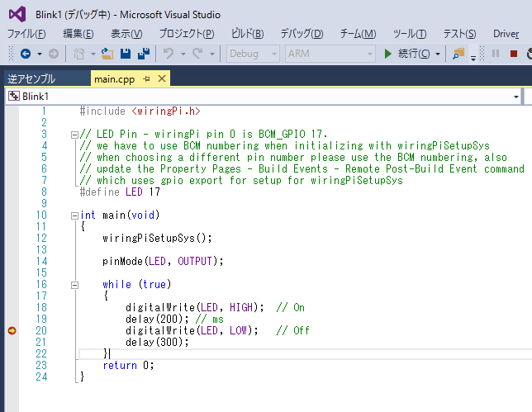This screenshot has height=412, width=532.
Task: Open the Blink1 scope dropdown
Action: tap(516, 97)
